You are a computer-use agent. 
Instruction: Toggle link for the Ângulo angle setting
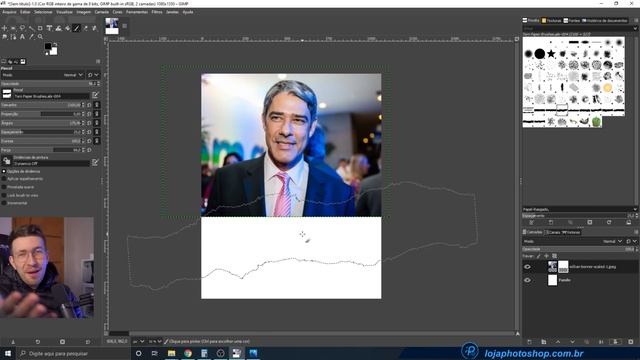pyautogui.click(x=97, y=123)
